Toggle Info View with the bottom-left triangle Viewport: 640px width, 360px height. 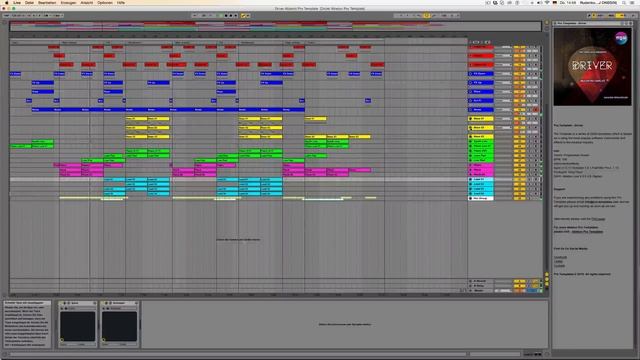point(5,354)
